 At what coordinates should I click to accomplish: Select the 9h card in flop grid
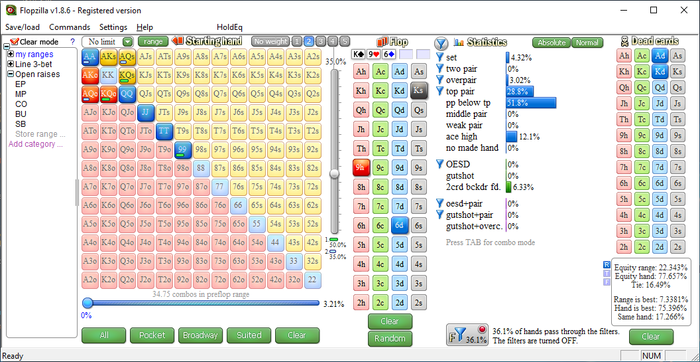click(361, 167)
